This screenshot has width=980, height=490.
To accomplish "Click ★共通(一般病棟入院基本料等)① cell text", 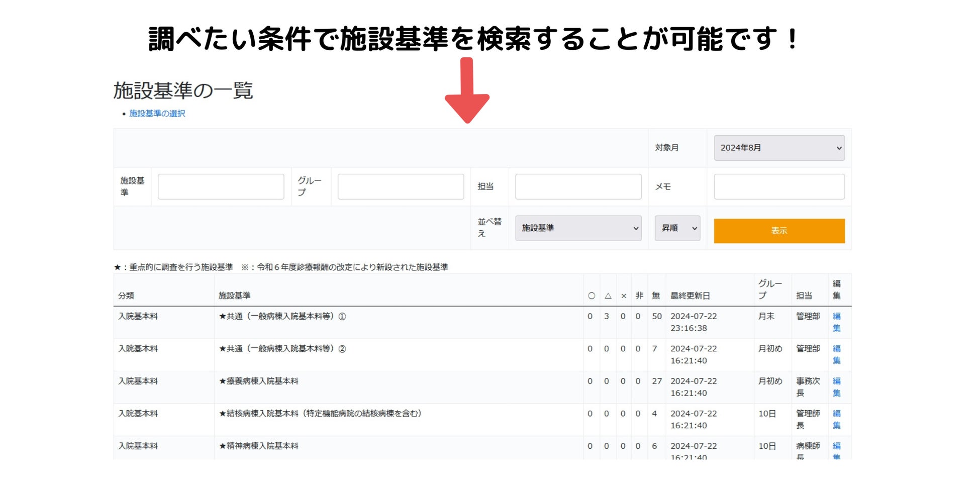I will (282, 316).
